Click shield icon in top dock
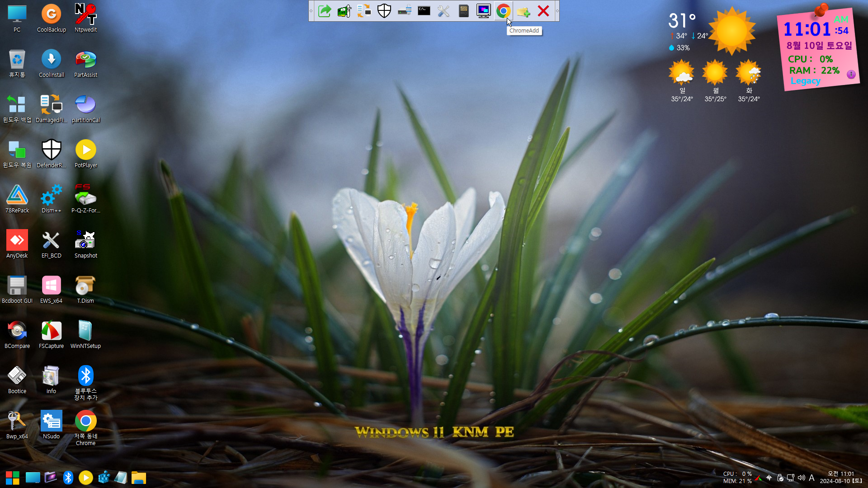Screen dimensions: 868x488 tap(384, 11)
